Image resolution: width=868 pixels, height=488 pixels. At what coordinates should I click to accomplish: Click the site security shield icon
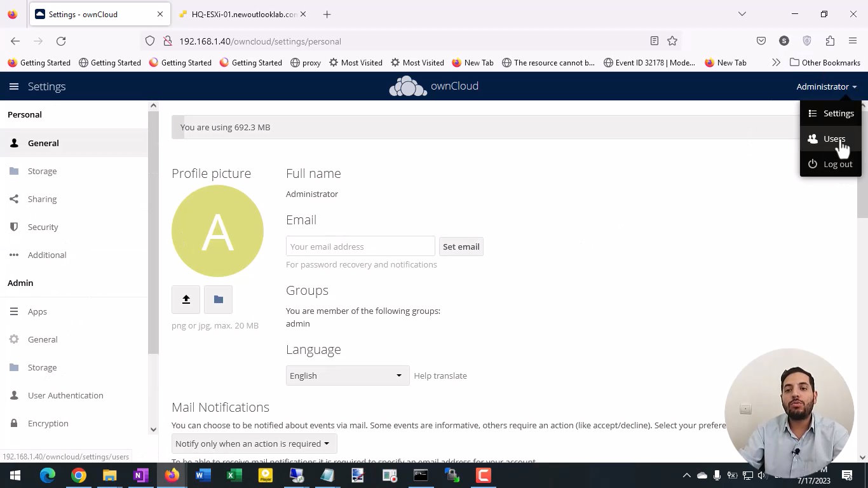[x=150, y=41]
